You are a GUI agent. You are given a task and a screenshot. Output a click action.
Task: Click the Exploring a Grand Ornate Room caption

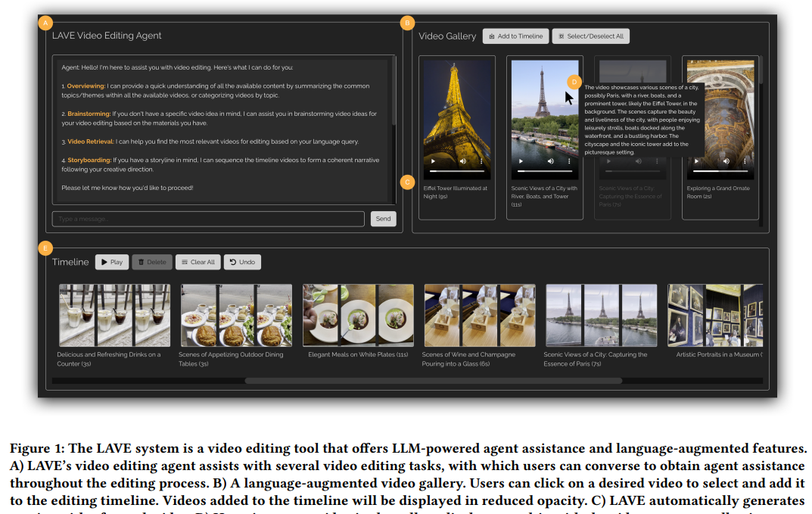click(718, 192)
